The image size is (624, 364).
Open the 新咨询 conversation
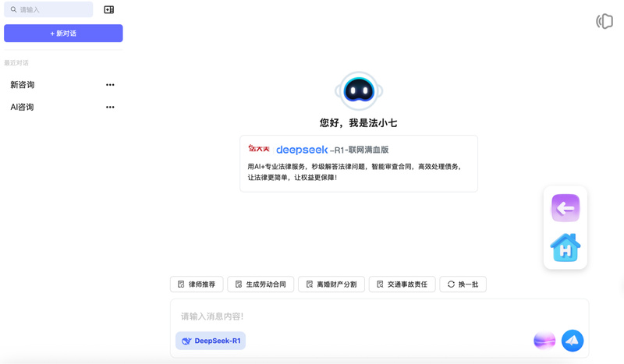coord(23,85)
